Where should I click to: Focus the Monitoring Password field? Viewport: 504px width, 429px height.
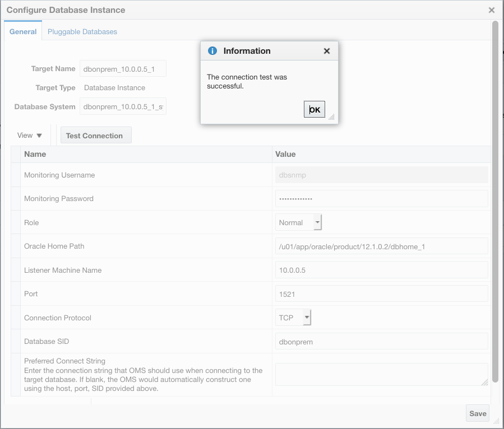(x=381, y=199)
